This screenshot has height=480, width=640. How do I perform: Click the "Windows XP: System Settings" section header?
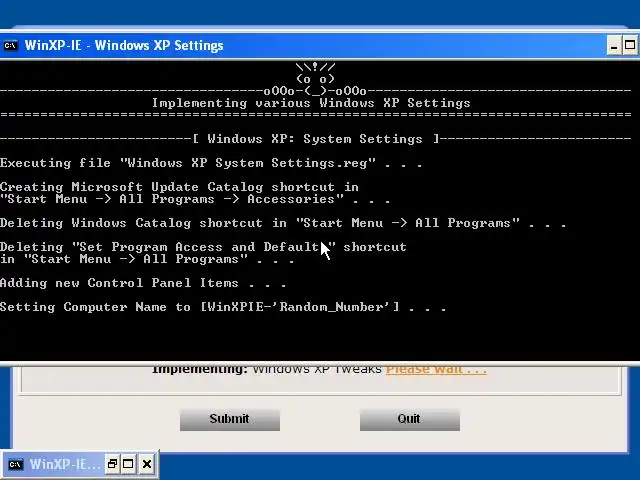[x=315, y=139]
